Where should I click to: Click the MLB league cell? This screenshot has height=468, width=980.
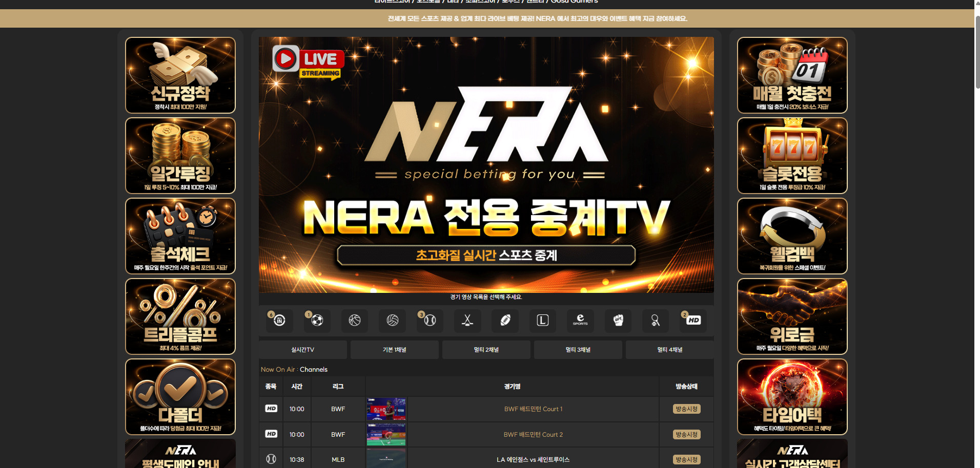point(338,460)
